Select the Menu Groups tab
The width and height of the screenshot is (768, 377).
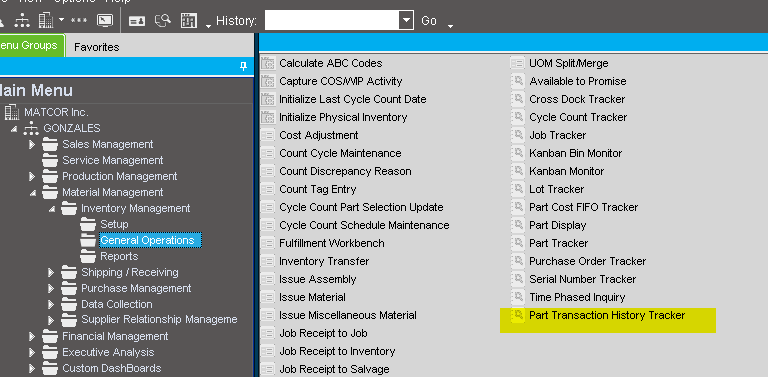pyautogui.click(x=29, y=46)
